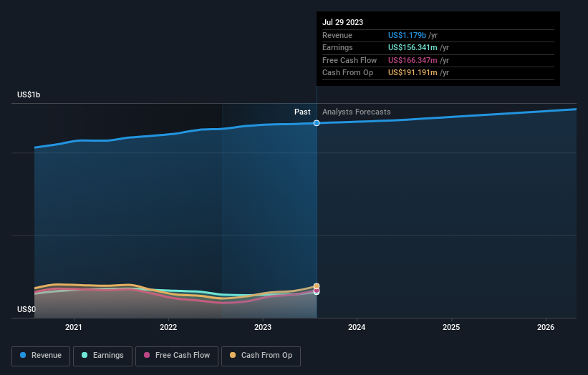This screenshot has height=375, width=588.
Task: Click the US$1.179b revenue value
Action: [x=407, y=35]
